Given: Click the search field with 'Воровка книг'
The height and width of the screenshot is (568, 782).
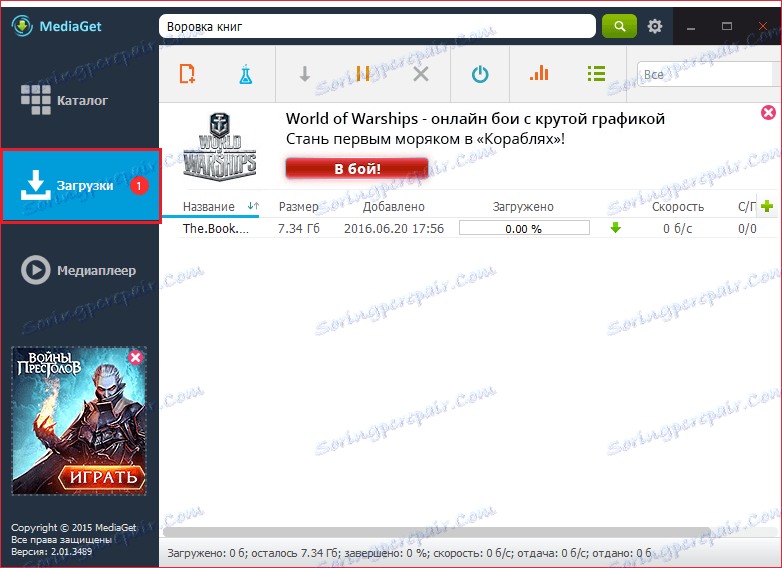Looking at the screenshot, I should (x=377, y=26).
